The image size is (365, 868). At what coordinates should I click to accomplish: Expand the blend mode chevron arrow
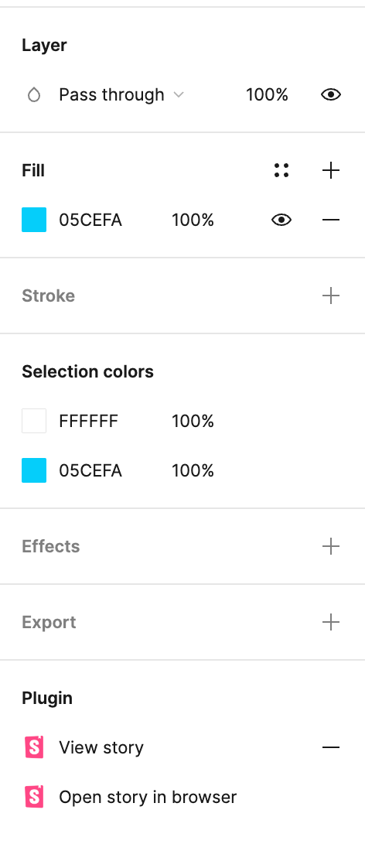178,95
